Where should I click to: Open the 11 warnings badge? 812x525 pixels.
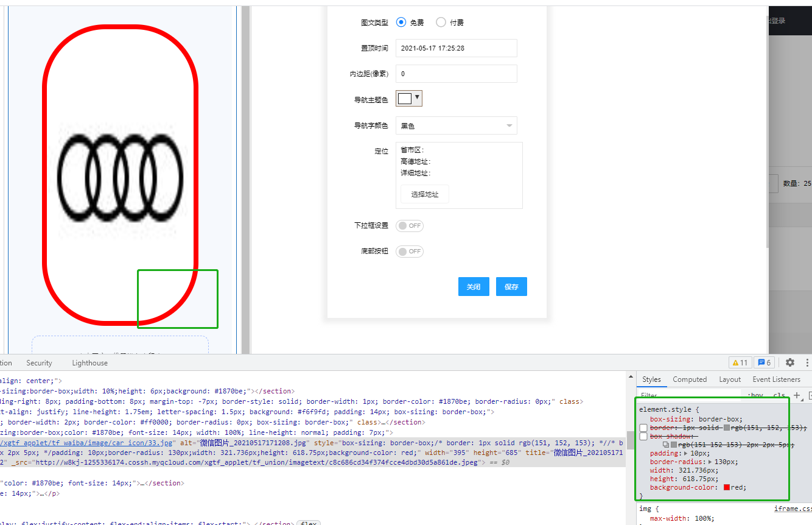740,362
